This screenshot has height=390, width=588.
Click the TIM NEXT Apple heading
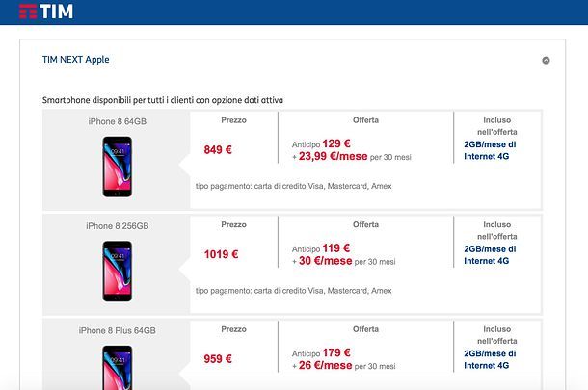[76, 60]
